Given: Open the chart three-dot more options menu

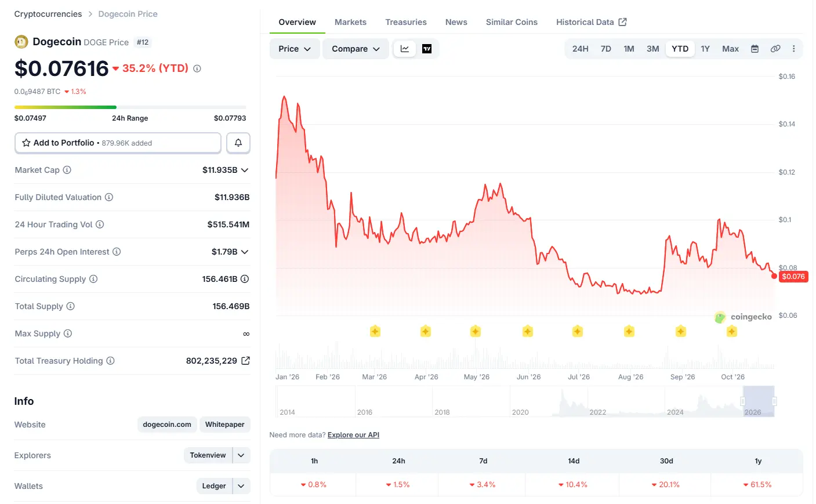Looking at the screenshot, I should 794,49.
